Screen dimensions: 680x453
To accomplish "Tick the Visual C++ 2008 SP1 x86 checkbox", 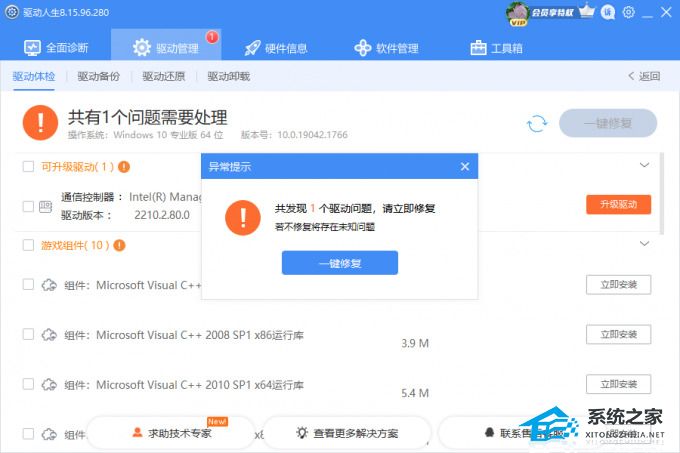I will click(28, 334).
